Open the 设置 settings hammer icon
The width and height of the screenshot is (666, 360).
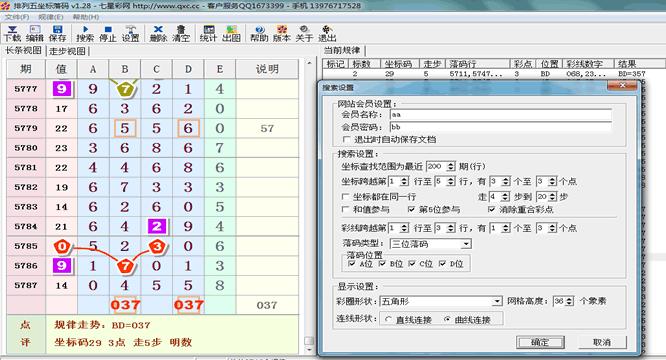130,34
